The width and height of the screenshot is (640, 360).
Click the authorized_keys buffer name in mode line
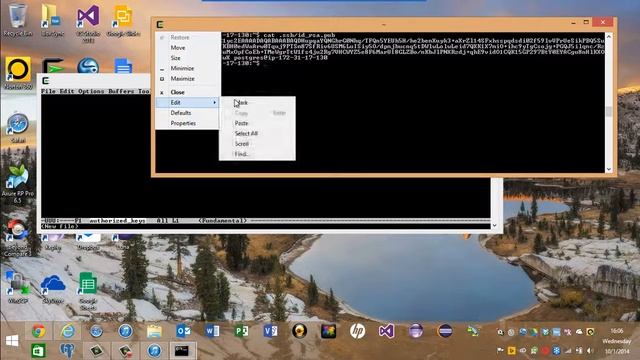(x=117, y=220)
